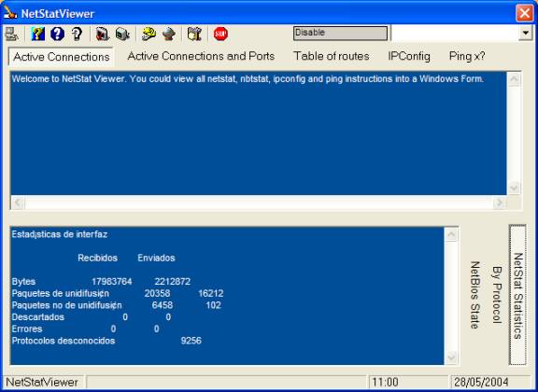Click the 'Paquetes no de unidifusión' row label
This screenshot has width=538, height=392.
[66, 305]
